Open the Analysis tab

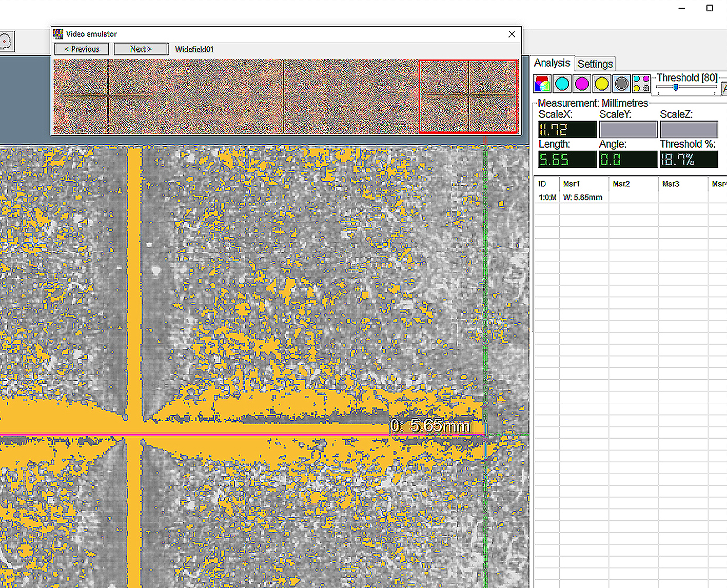[x=552, y=63]
